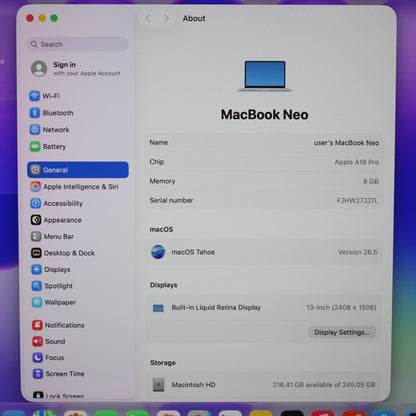Image resolution: width=416 pixels, height=416 pixels.
Task: Click 13-inch (2408 × 1506) text
Action: pos(341,307)
